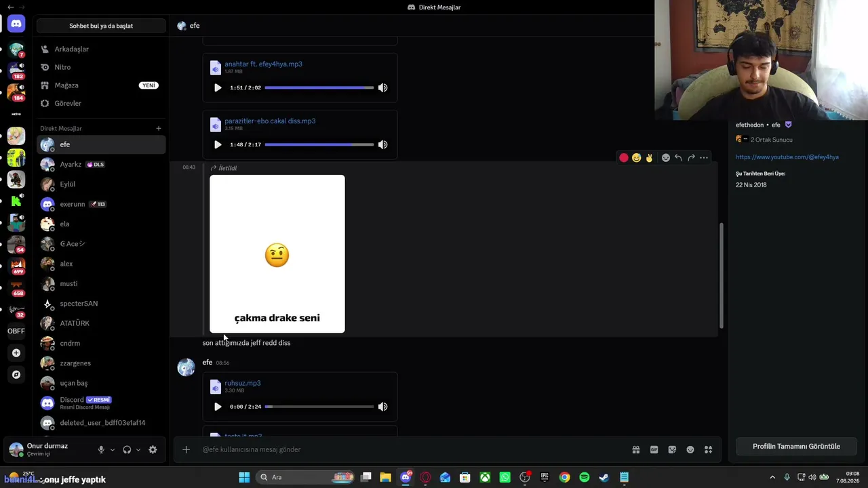Click the Sohbet bul ya da başlat search box
Screen dimensions: 868x488
[x=101, y=26]
